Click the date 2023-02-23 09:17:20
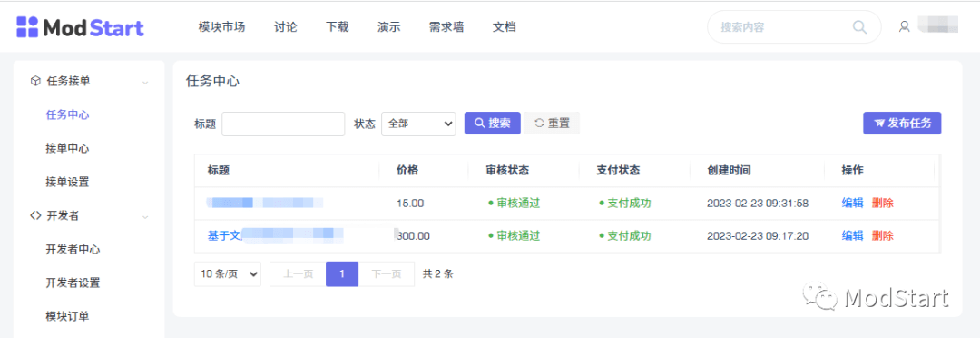This screenshot has width=980, height=338. tap(758, 236)
